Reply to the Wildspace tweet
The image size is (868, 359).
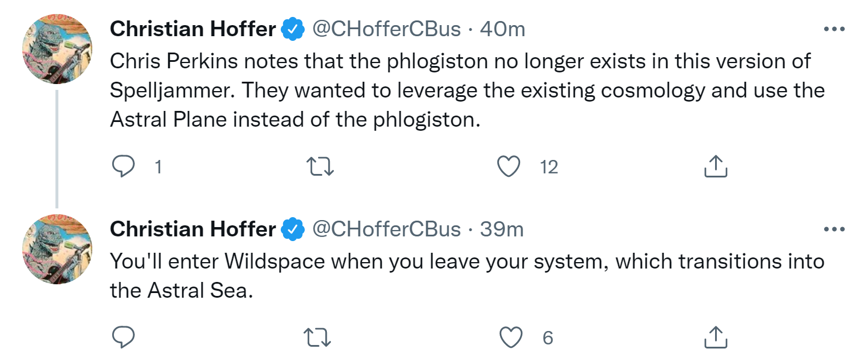123,337
